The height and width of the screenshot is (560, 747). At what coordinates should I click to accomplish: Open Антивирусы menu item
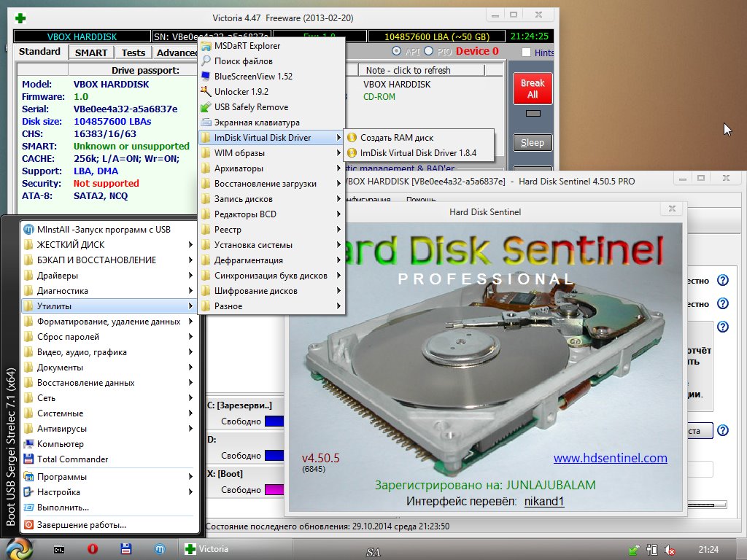[109, 429]
